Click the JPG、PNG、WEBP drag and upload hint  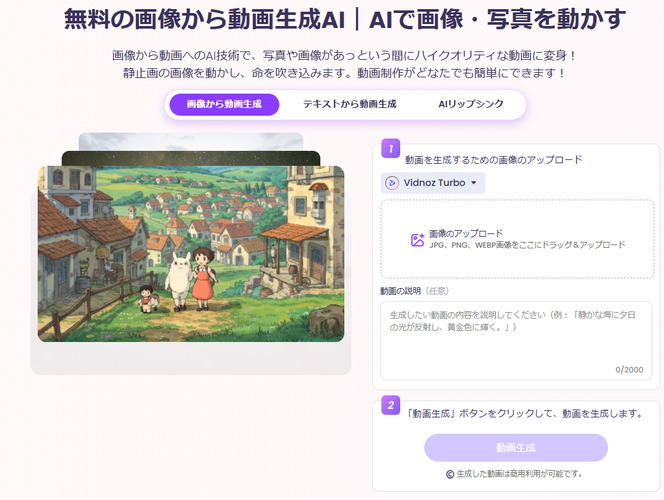pos(527,245)
